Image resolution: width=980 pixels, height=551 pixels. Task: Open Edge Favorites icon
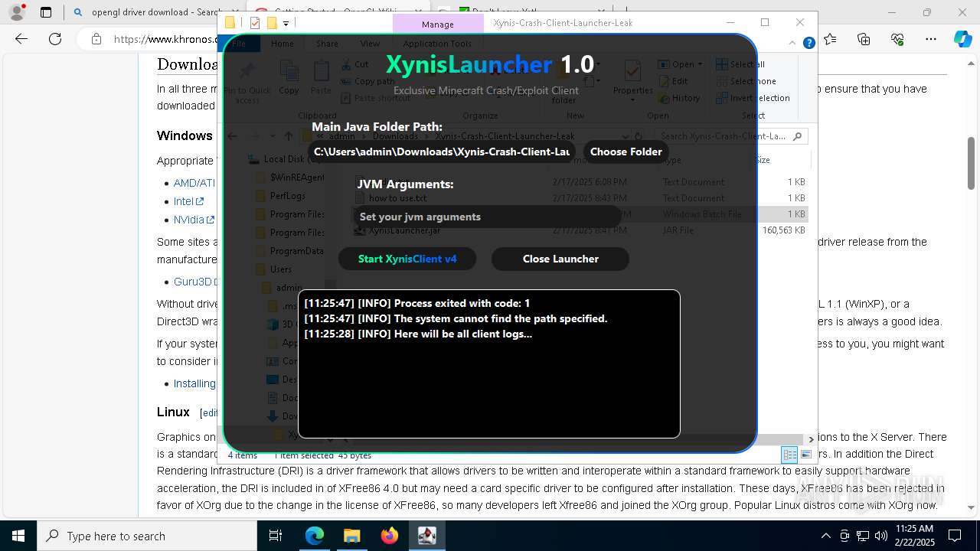(x=830, y=39)
